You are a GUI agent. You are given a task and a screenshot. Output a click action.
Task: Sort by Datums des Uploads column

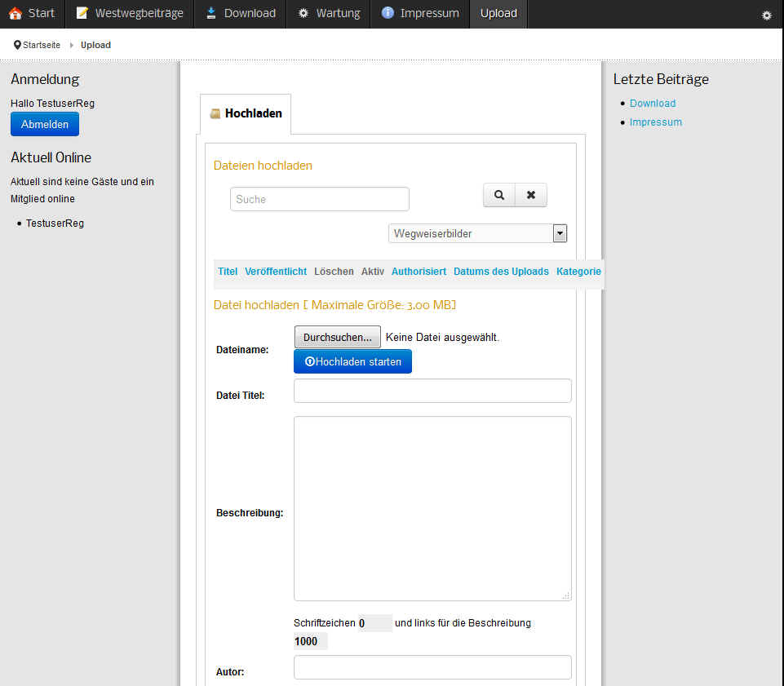501,272
